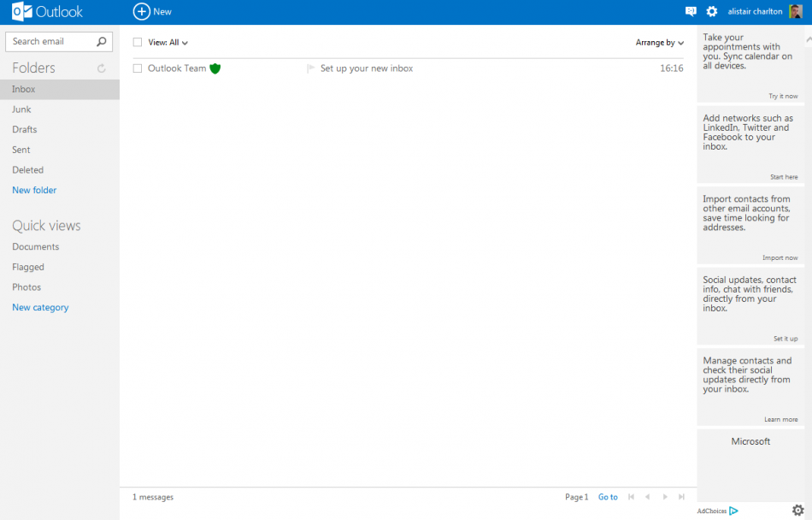This screenshot has height=520, width=812.
Task: Go to next page arrow icon
Action: click(665, 497)
